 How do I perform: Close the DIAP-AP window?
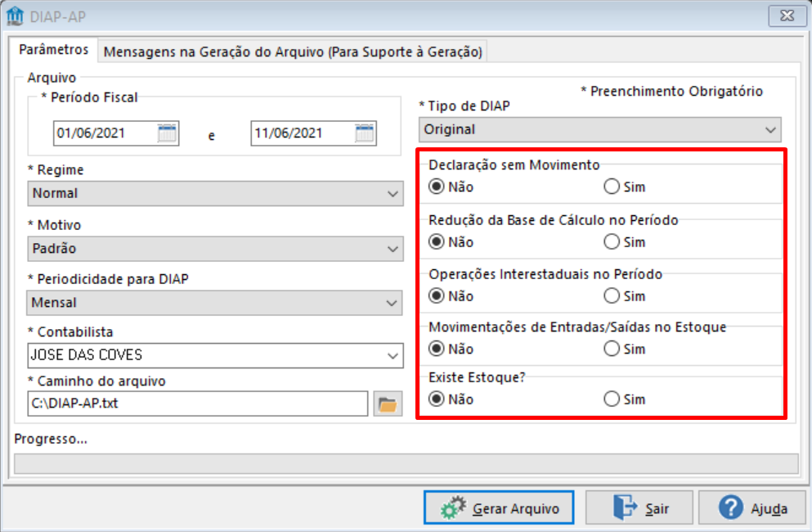coord(787,16)
